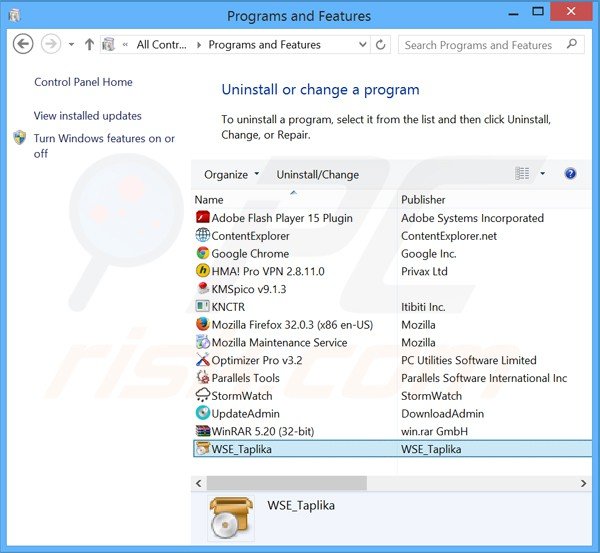Click the WSE_Taplika installer icon in list

pos(203,449)
